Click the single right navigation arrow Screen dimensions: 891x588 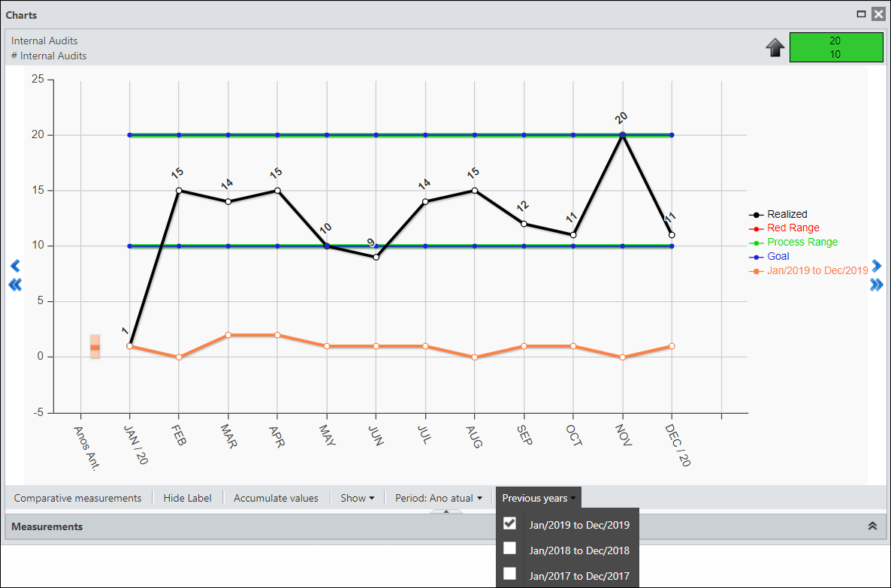pos(876,266)
